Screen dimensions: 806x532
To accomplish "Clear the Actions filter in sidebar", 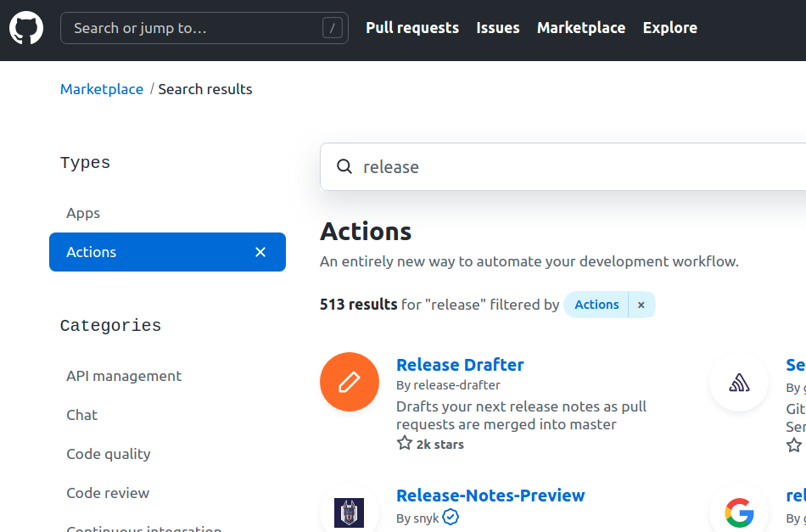I will pyautogui.click(x=260, y=252).
